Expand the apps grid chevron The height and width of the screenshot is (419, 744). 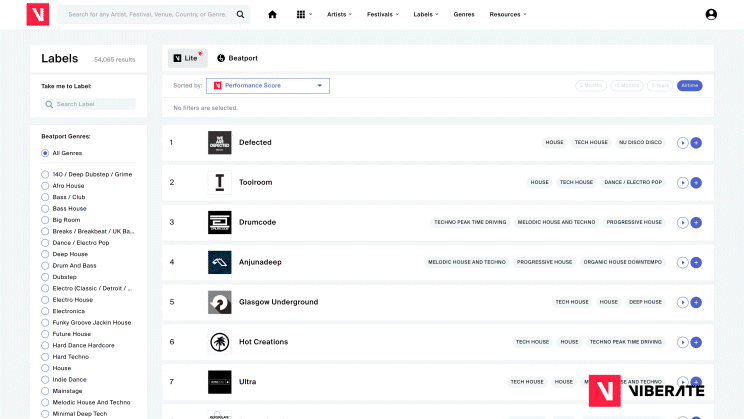[x=311, y=14]
